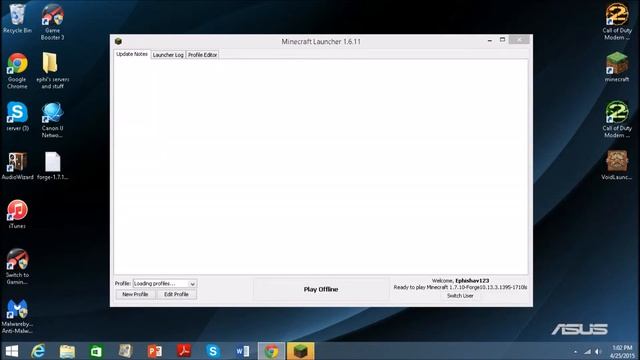
Task: Open Skype from the taskbar
Action: point(213,351)
